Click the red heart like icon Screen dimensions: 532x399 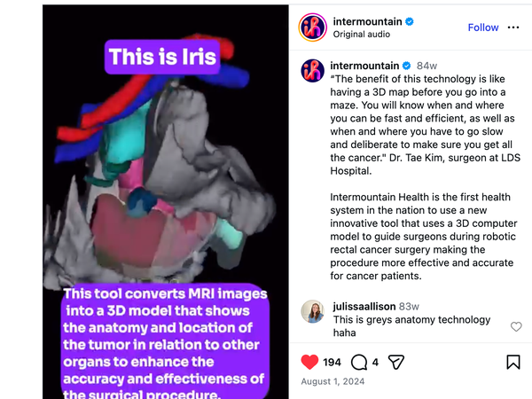[x=309, y=362]
